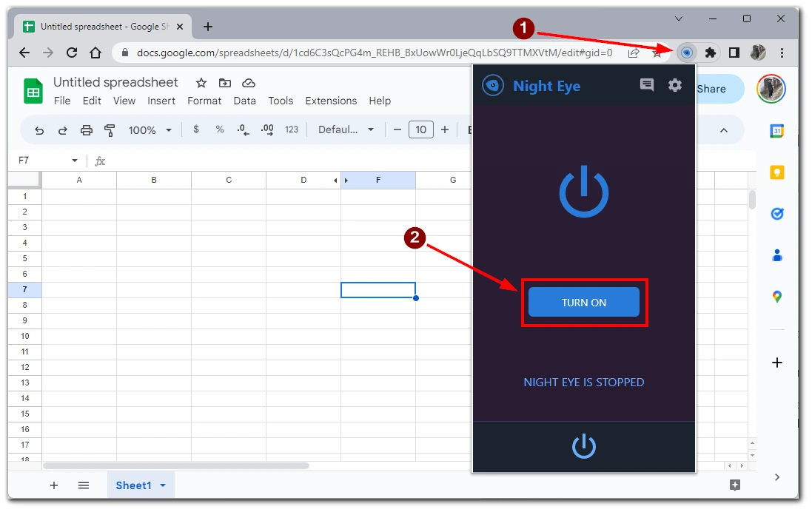Screen dimensions: 812x512
Task: Click the font size field showing 10
Action: tap(421, 129)
